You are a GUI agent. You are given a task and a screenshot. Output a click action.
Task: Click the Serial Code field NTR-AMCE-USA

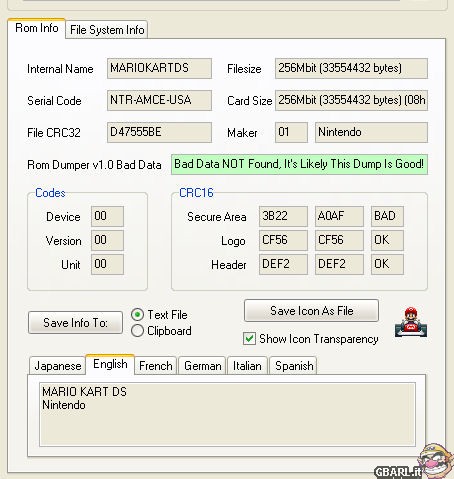click(159, 100)
